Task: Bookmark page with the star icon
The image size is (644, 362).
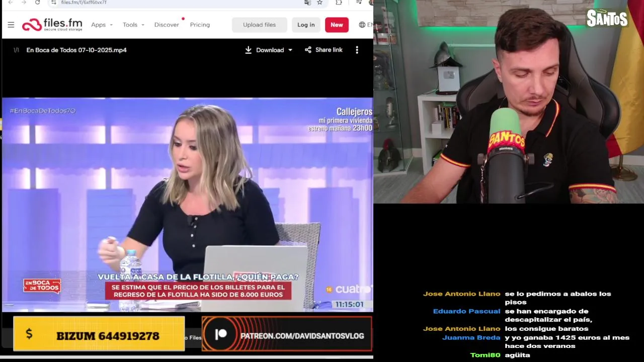Action: coord(319,3)
